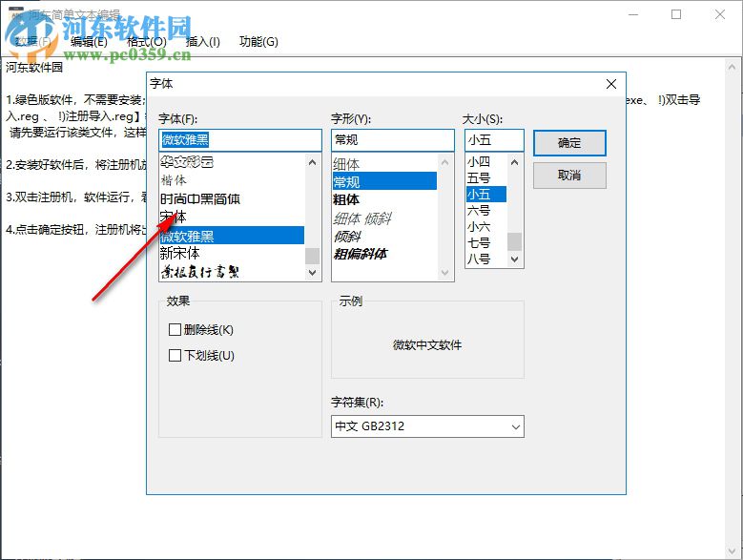This screenshot has height=560, width=743.
Task: Enable the 下划线(U) checkbox
Action: [201, 355]
